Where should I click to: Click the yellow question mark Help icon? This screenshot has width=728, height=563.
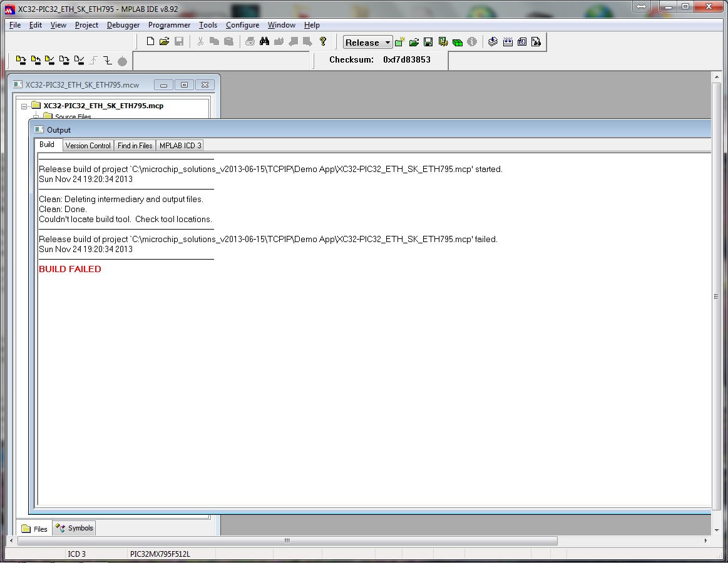coord(323,41)
